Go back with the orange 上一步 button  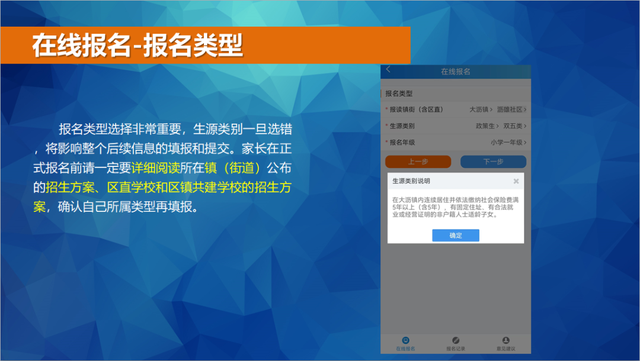418,162
